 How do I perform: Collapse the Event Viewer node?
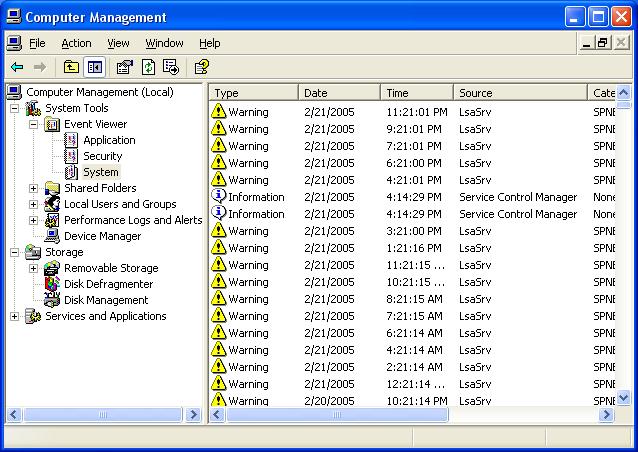[33, 124]
